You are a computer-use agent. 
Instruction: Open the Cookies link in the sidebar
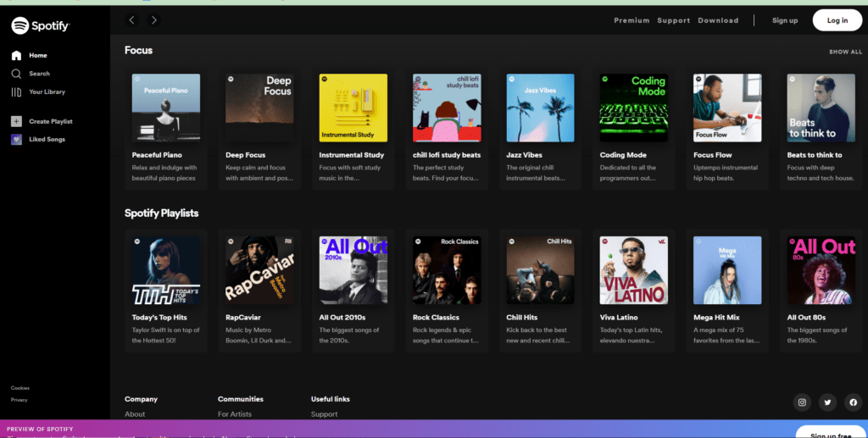[x=20, y=388]
